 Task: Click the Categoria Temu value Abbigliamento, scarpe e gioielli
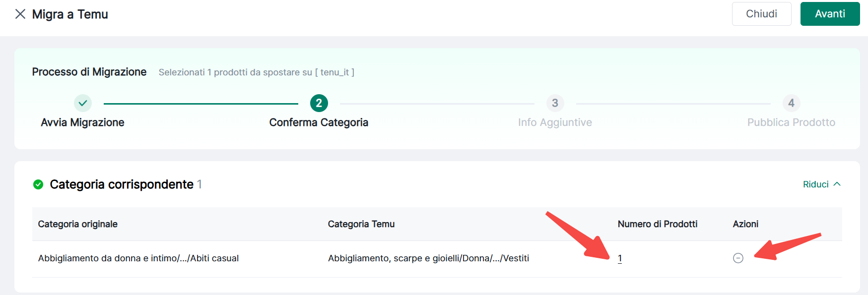click(x=428, y=258)
